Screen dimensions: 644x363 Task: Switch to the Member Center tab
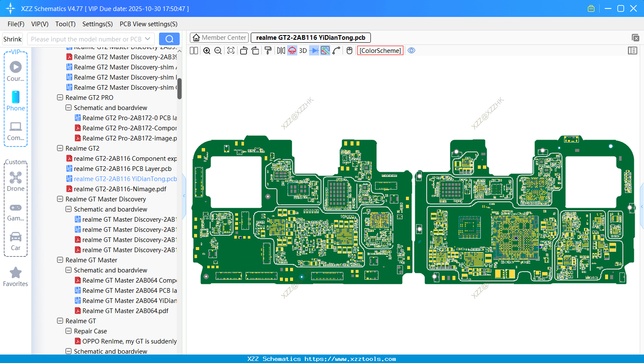tap(219, 38)
